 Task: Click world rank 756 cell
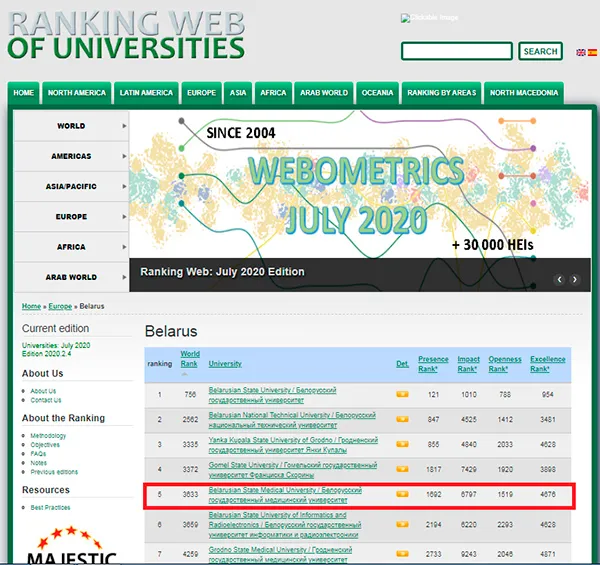pos(190,394)
